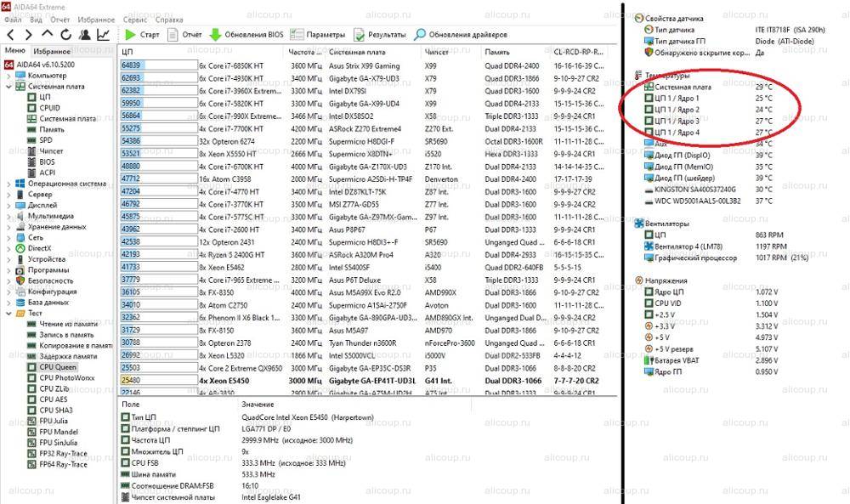The height and width of the screenshot is (504, 850).
Task: Click the Back navigation arrow icon
Action: (x=10, y=35)
